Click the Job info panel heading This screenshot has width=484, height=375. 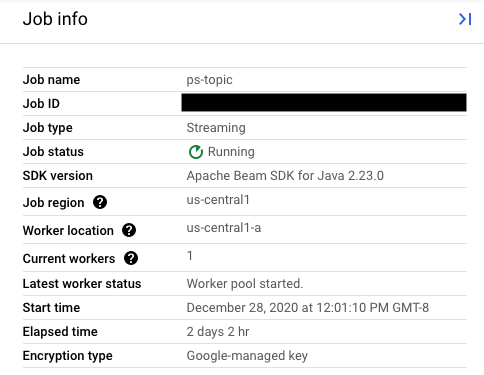pyautogui.click(x=55, y=19)
